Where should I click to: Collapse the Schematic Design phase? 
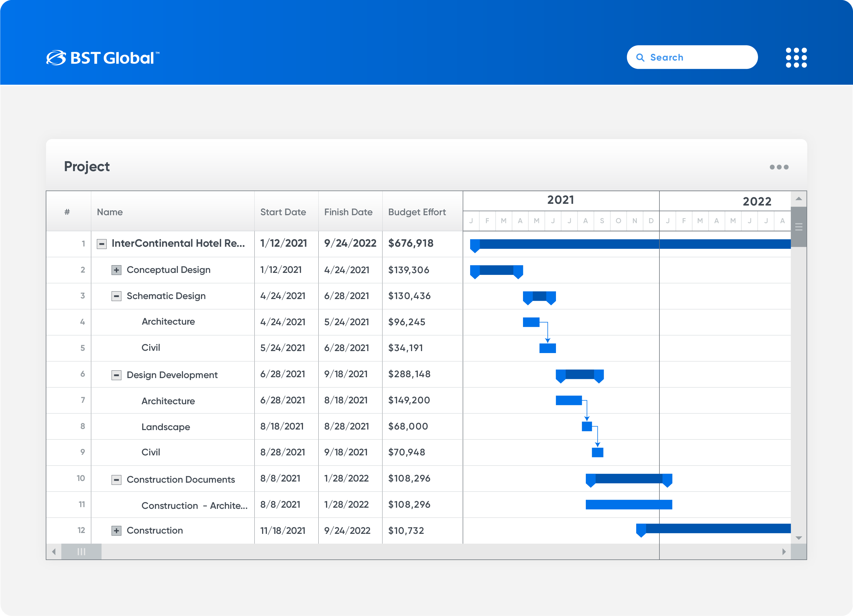(x=117, y=296)
